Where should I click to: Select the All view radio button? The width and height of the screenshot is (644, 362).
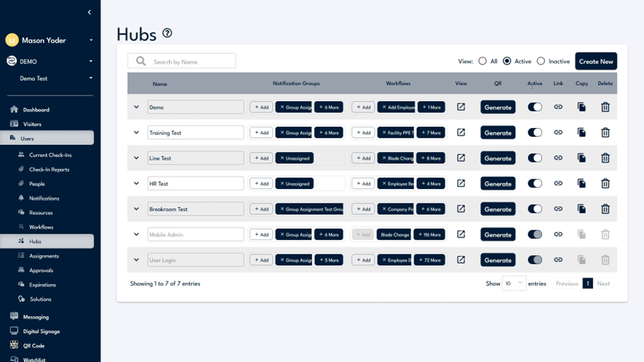point(483,62)
